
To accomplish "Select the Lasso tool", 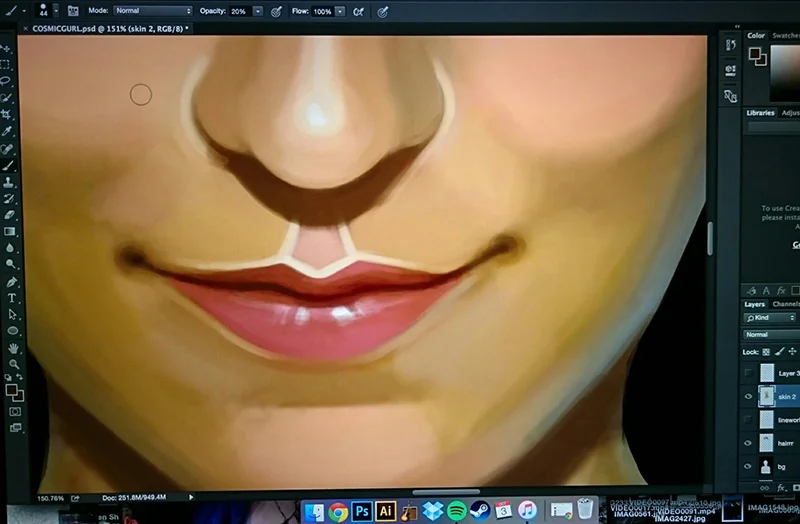I will pyautogui.click(x=6, y=81).
